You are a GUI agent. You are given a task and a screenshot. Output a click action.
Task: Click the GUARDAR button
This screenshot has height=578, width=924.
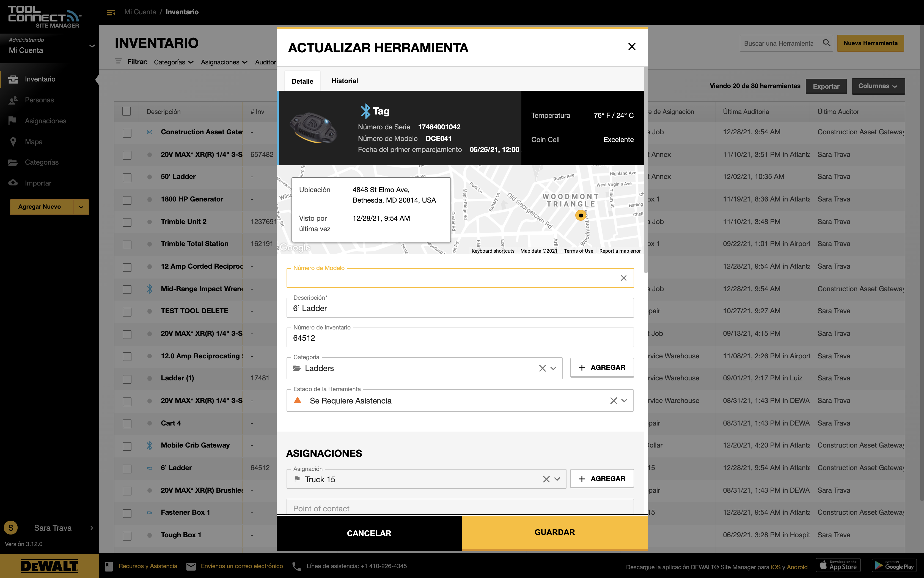click(554, 533)
